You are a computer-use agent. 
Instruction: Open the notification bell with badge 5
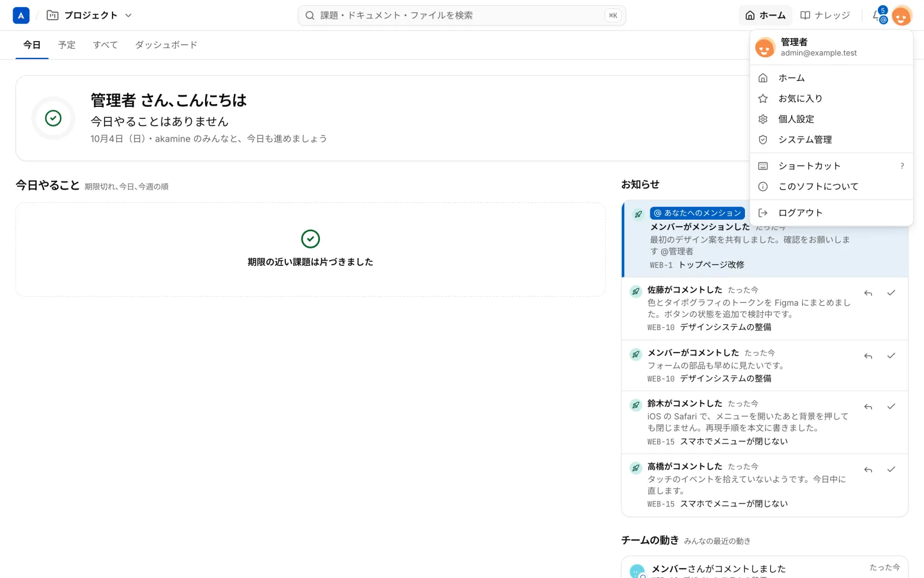879,16
